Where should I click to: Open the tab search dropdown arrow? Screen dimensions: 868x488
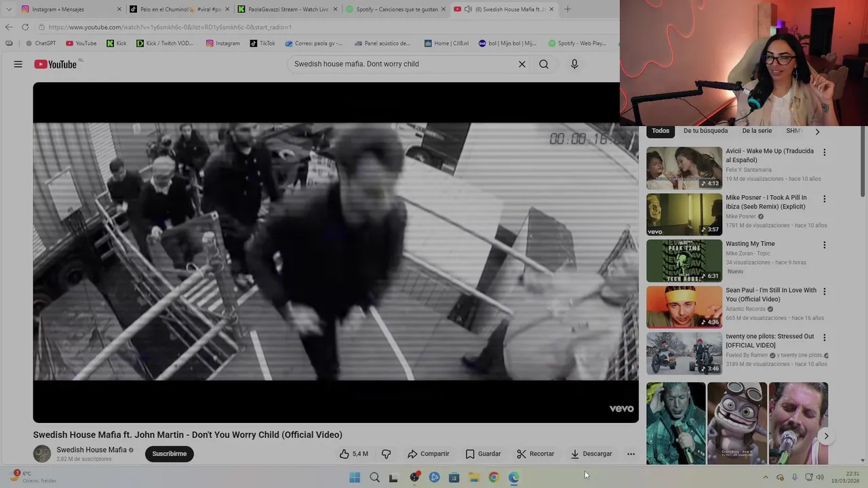8,9
